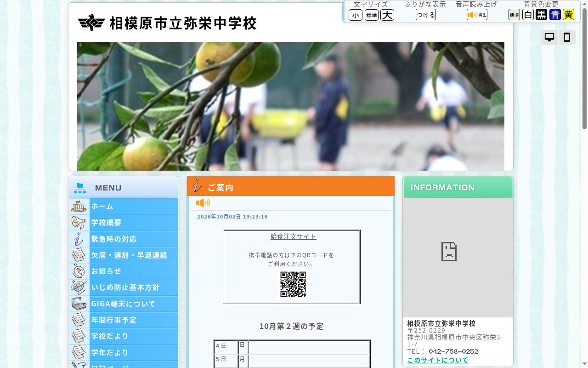Click the globe icon beside いじめ防止基本方針

click(79, 287)
